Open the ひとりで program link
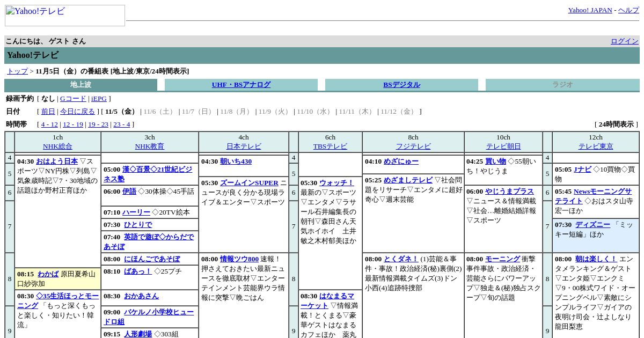This screenshot has width=644, height=338. pos(138,225)
